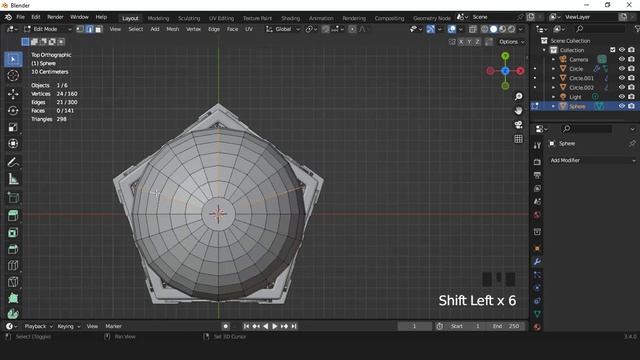This screenshot has height=360, width=640.
Task: Toggle X-ray view
Action: tap(473, 29)
